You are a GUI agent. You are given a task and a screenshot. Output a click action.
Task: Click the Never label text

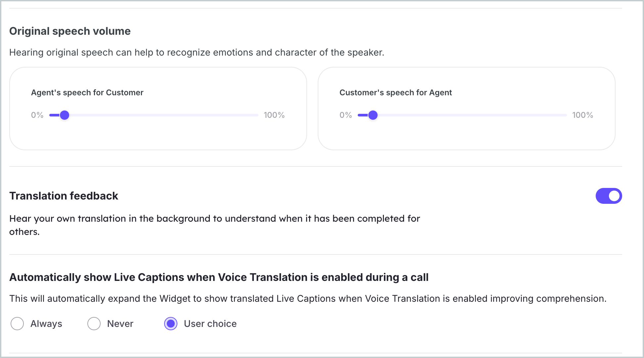(119, 324)
